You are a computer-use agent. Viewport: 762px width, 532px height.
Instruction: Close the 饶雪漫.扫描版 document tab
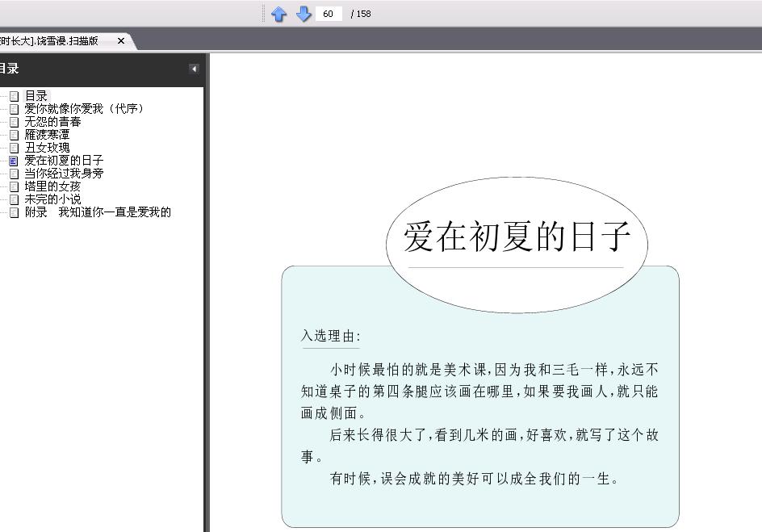[121, 41]
